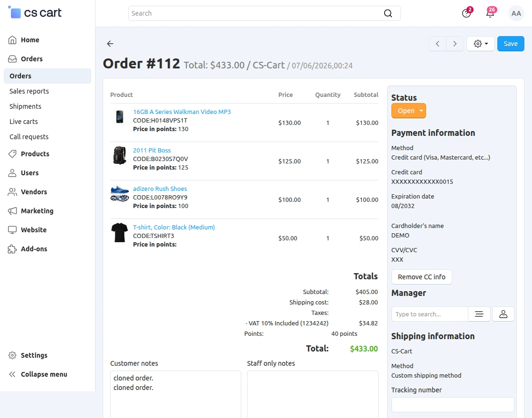The height and width of the screenshot is (418, 532).
Task: Open the adizero Rush Shoes link
Action: (x=160, y=189)
